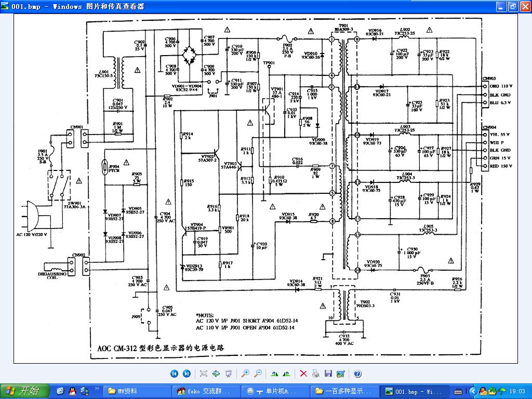Click the SW901 switch label
532x399 pixels.
tap(74, 203)
